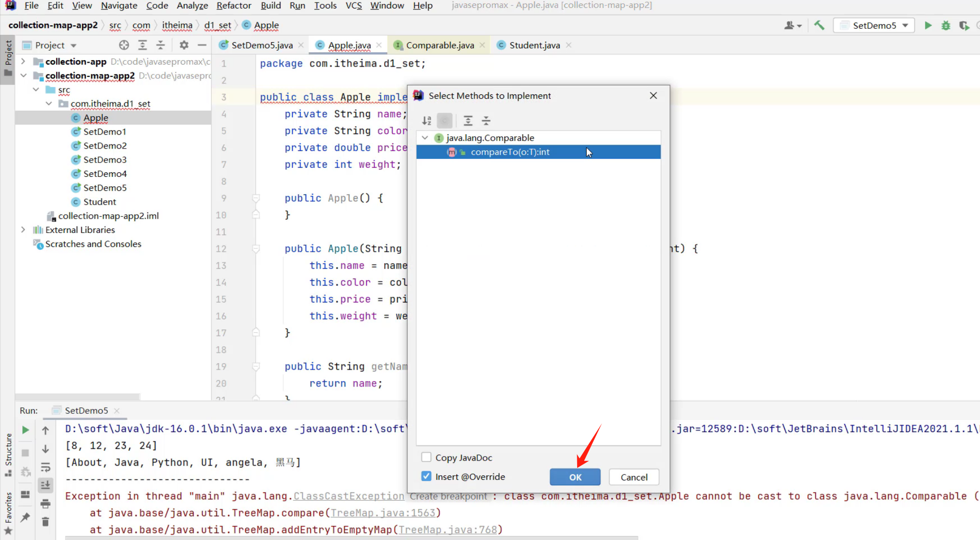Toggle soft-wrap icon in Run console
The width and height of the screenshot is (980, 540).
click(x=45, y=467)
